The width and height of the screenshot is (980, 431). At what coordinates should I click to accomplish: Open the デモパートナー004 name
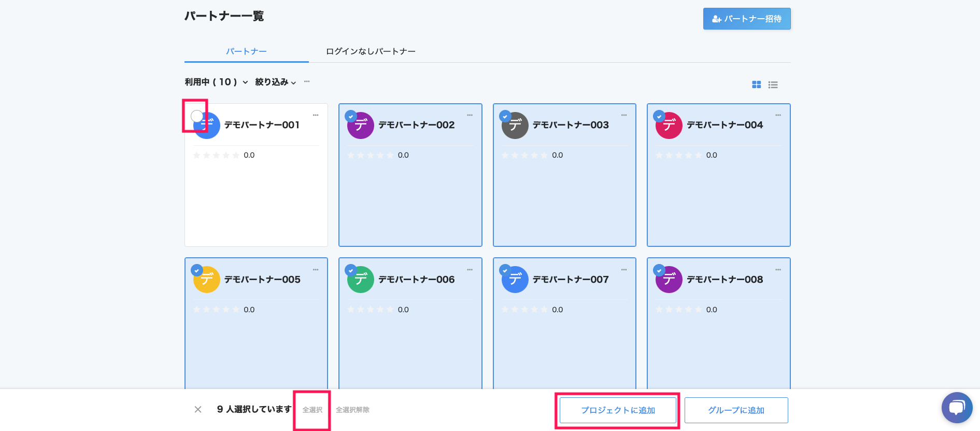point(725,125)
